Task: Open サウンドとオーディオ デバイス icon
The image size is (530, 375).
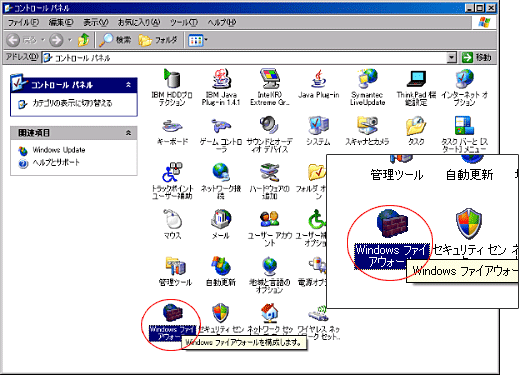Action: point(269,125)
